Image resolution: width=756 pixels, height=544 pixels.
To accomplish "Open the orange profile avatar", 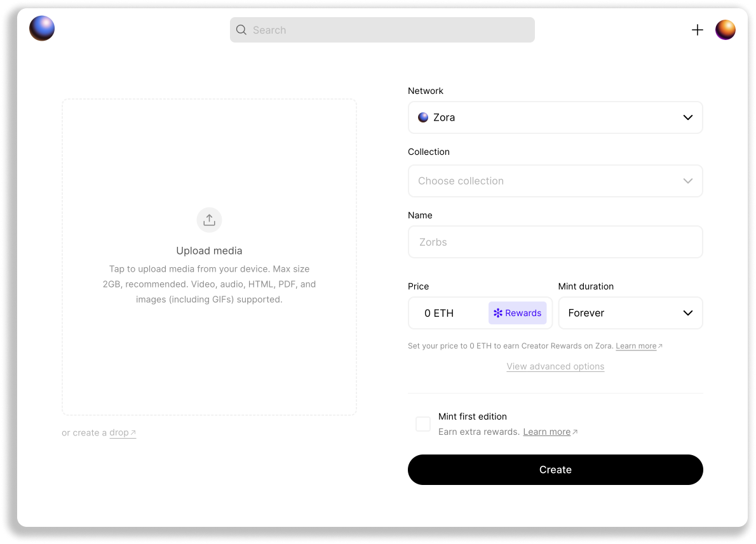I will click(725, 30).
